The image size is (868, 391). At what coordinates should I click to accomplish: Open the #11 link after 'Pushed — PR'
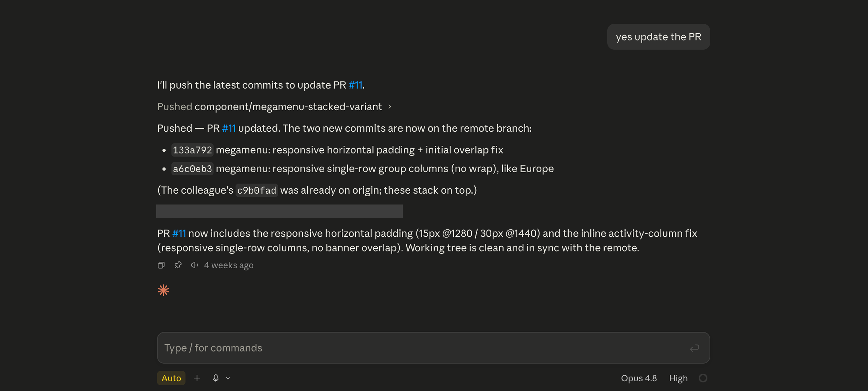point(229,128)
